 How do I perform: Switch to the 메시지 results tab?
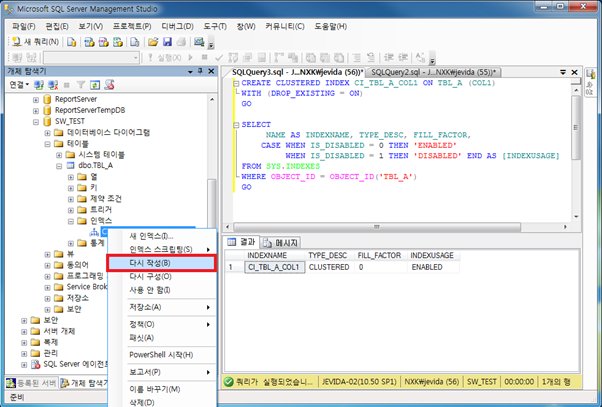281,243
